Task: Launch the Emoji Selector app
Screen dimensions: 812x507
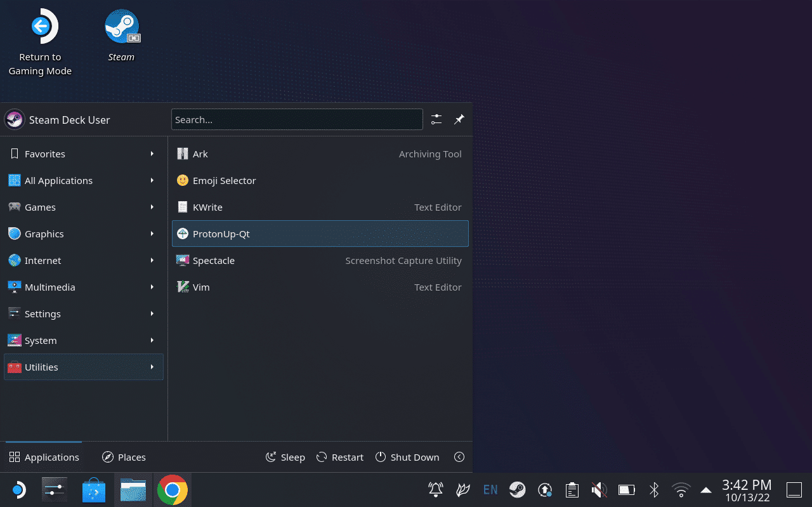Action: (x=320, y=181)
